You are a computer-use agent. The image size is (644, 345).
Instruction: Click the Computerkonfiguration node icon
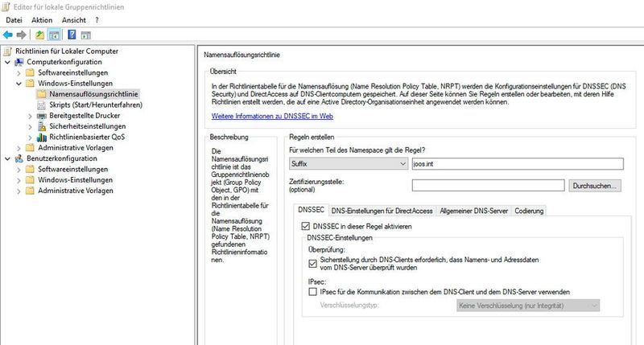pyautogui.click(x=19, y=62)
